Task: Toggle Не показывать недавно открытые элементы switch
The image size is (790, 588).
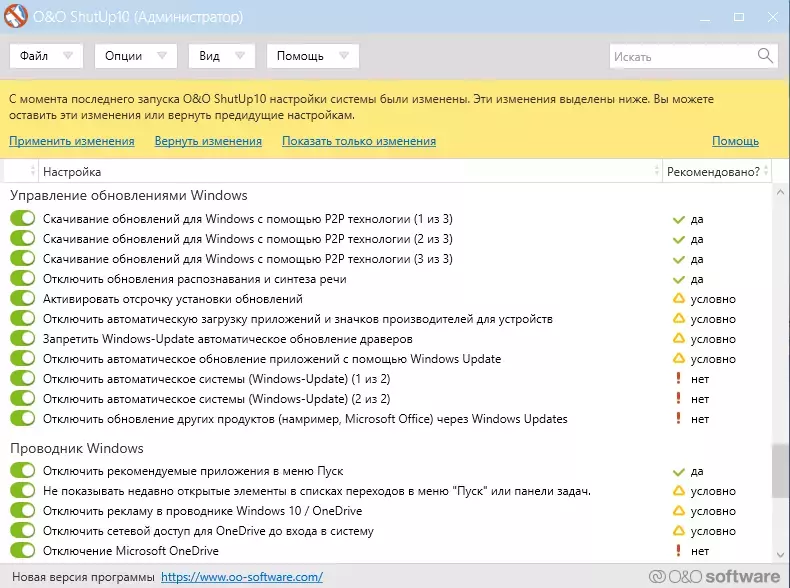Action: click(x=23, y=490)
